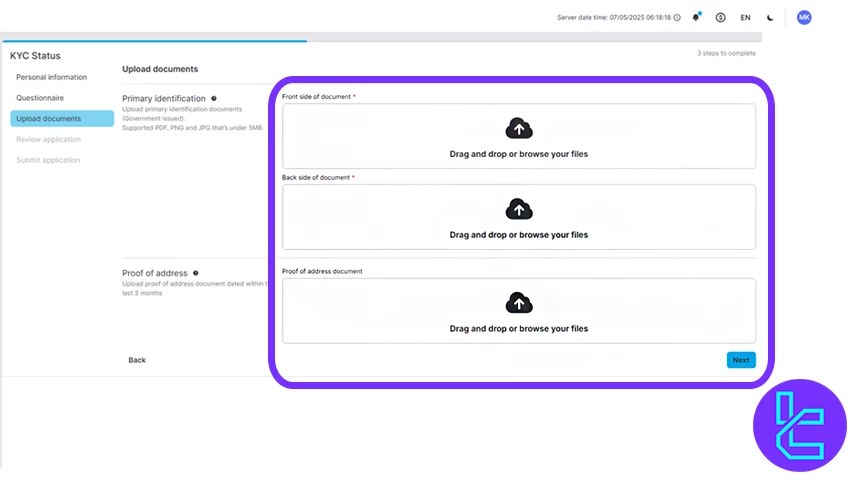Toggle dark mode moon icon
This screenshot has height=484, width=860.
770,18
